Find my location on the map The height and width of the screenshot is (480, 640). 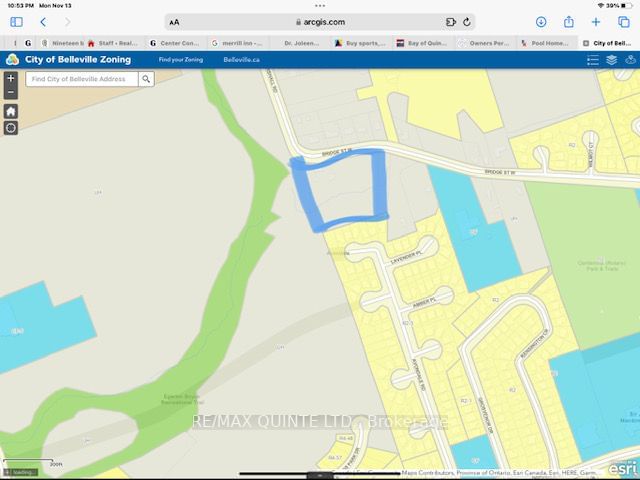click(11, 128)
